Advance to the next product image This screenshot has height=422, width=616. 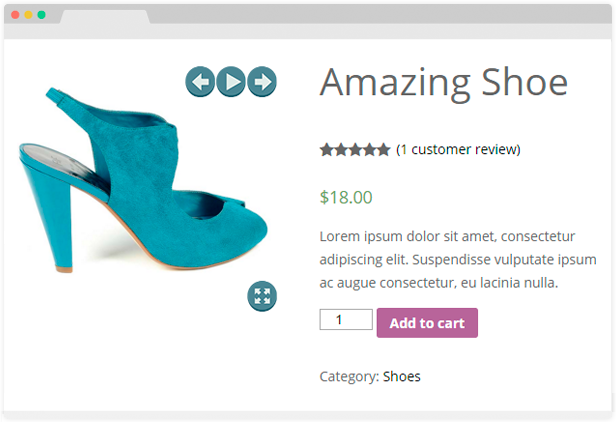[262, 82]
